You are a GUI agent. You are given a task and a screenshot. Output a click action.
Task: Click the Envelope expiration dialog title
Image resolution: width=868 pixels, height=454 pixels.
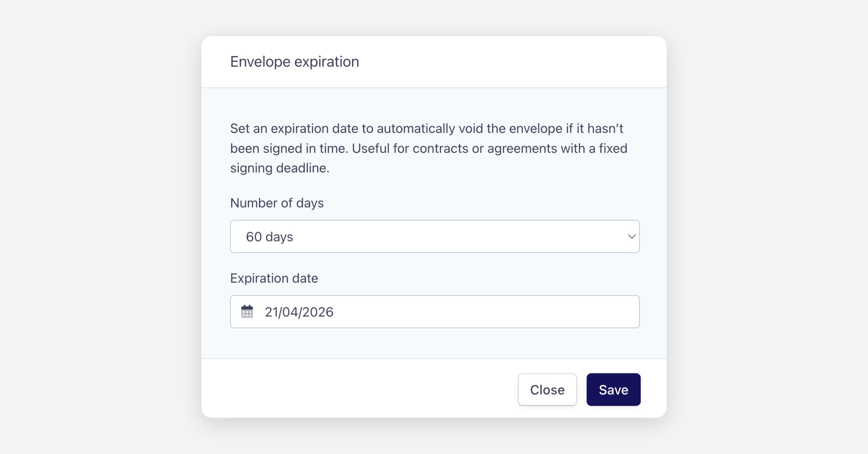[294, 62]
